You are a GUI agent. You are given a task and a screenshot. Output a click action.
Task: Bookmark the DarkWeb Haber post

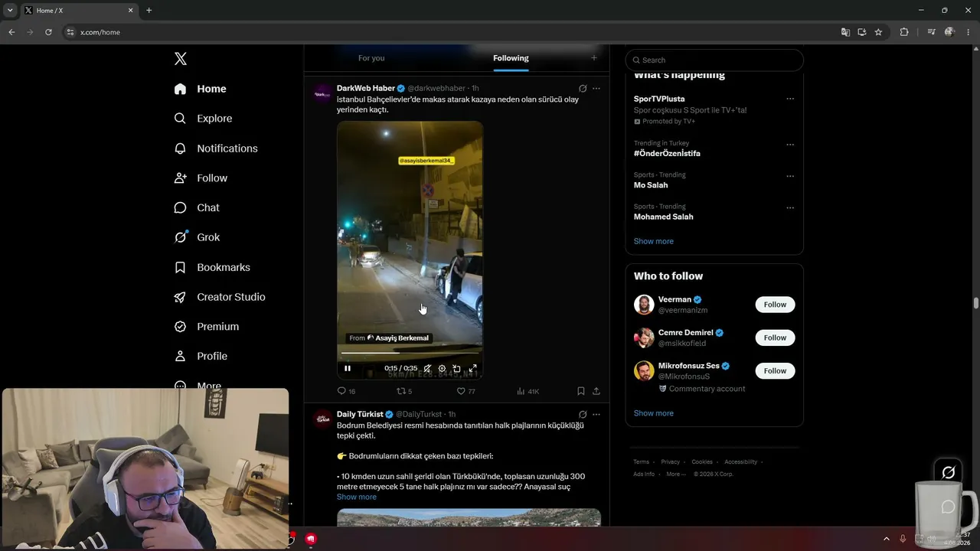click(x=581, y=391)
